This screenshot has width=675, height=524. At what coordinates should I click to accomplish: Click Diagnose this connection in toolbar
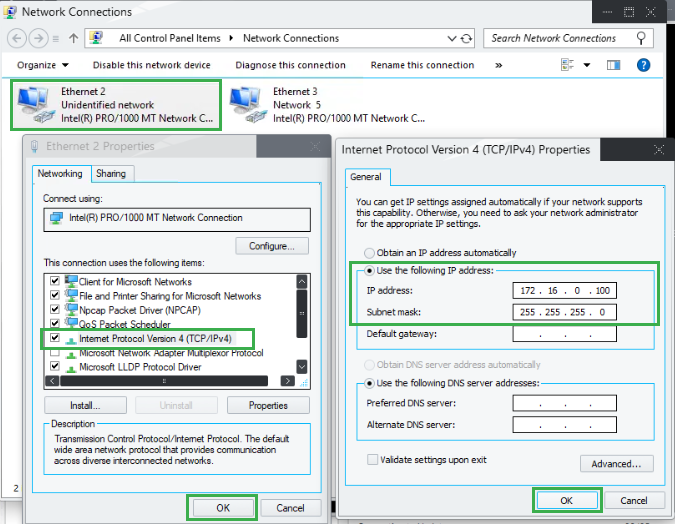coord(290,65)
